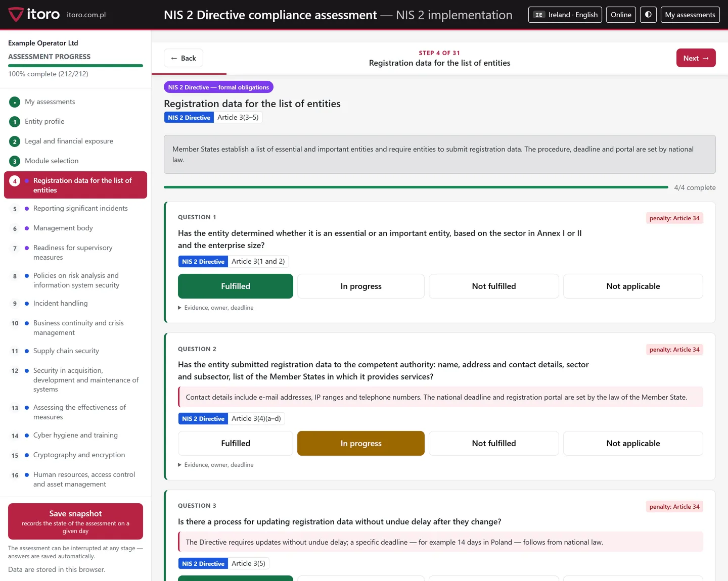The image size is (728, 581).
Task: Open Human resources, access control step
Action: [x=75, y=479]
